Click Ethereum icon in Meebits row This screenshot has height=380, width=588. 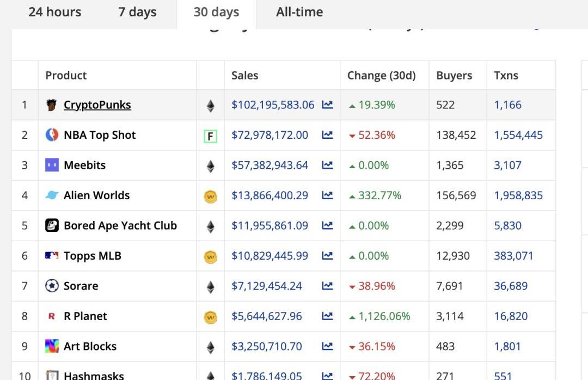point(211,167)
